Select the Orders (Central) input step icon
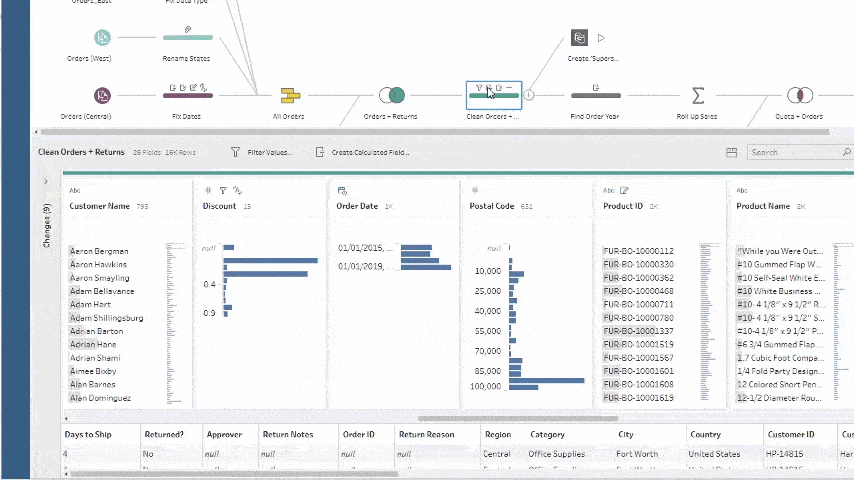 (x=102, y=96)
